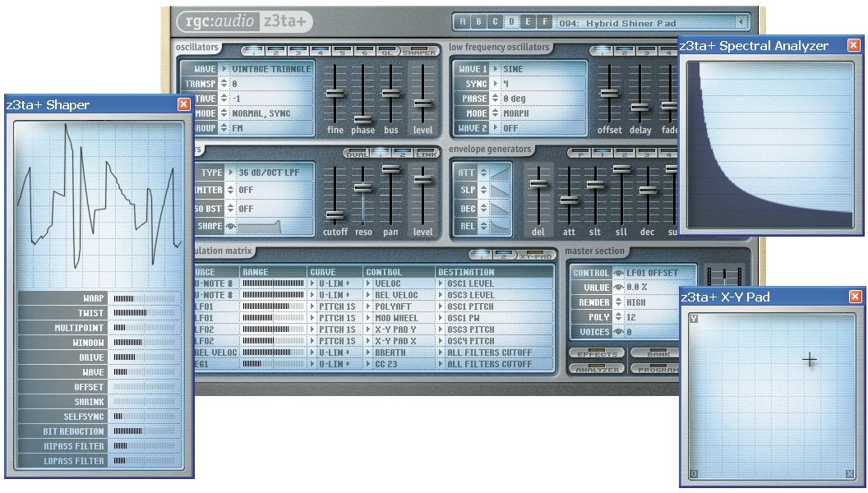Open CURVE arrow for POLYAFT row
The image size is (868, 493).
tap(312, 306)
